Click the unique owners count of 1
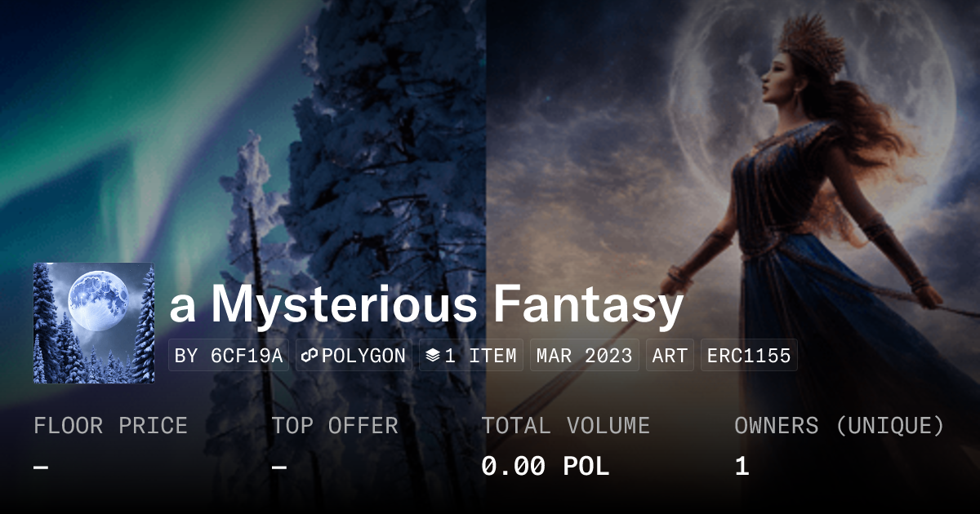The height and width of the screenshot is (514, 980). (x=742, y=466)
